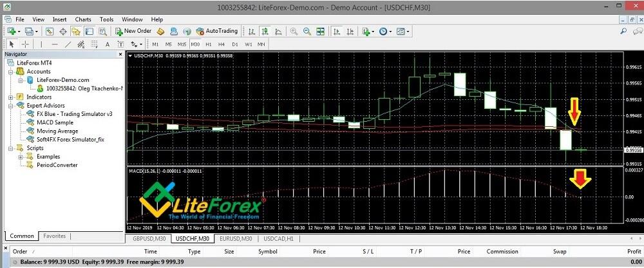Switch timeframe to H4

(222, 44)
